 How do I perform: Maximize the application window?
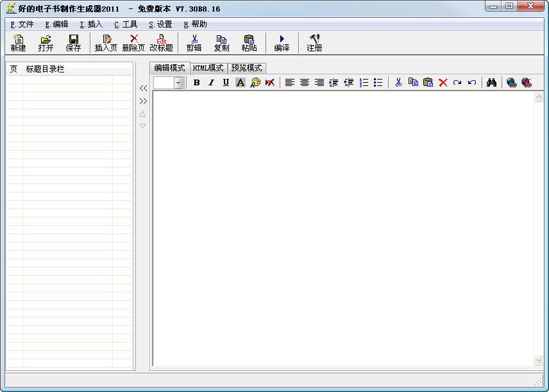coord(509,6)
